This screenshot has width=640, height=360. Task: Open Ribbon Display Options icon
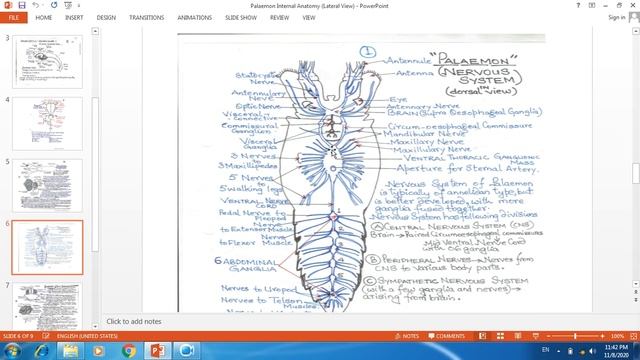592,5
